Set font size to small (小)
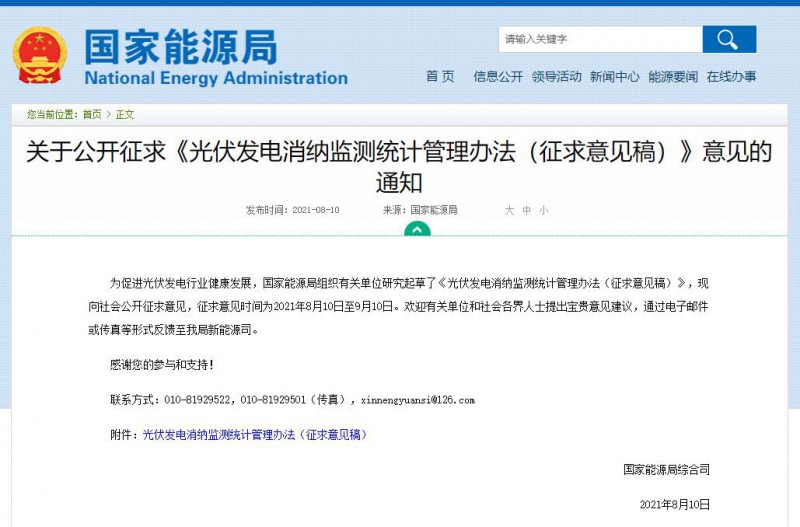Image resolution: width=800 pixels, height=527 pixels. pyautogui.click(x=544, y=210)
